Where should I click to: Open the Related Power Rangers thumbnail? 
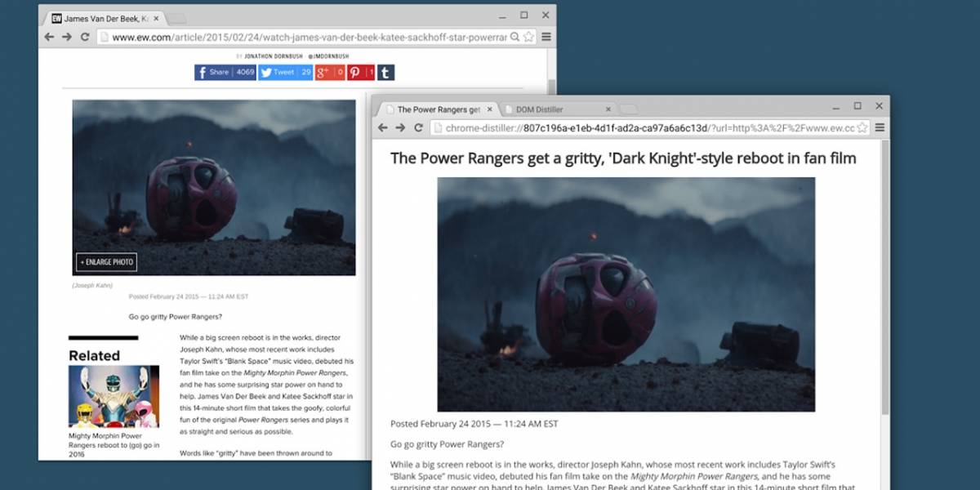[x=114, y=397]
